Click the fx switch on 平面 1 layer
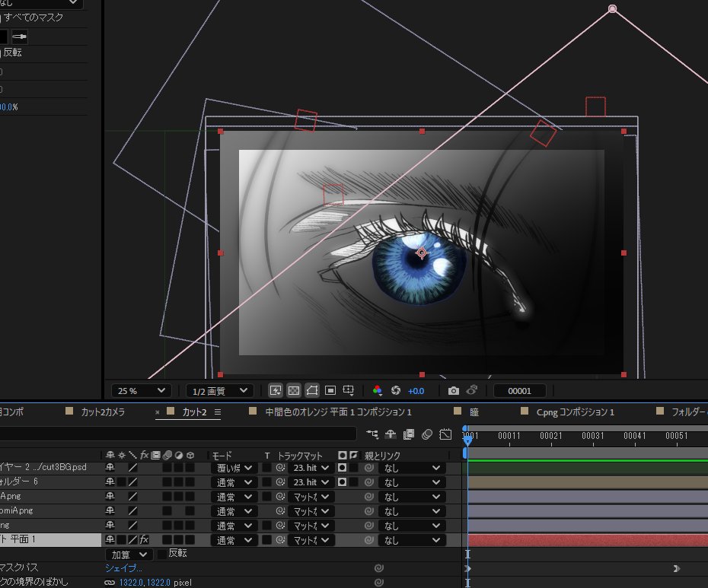This screenshot has width=708, height=588. [144, 539]
